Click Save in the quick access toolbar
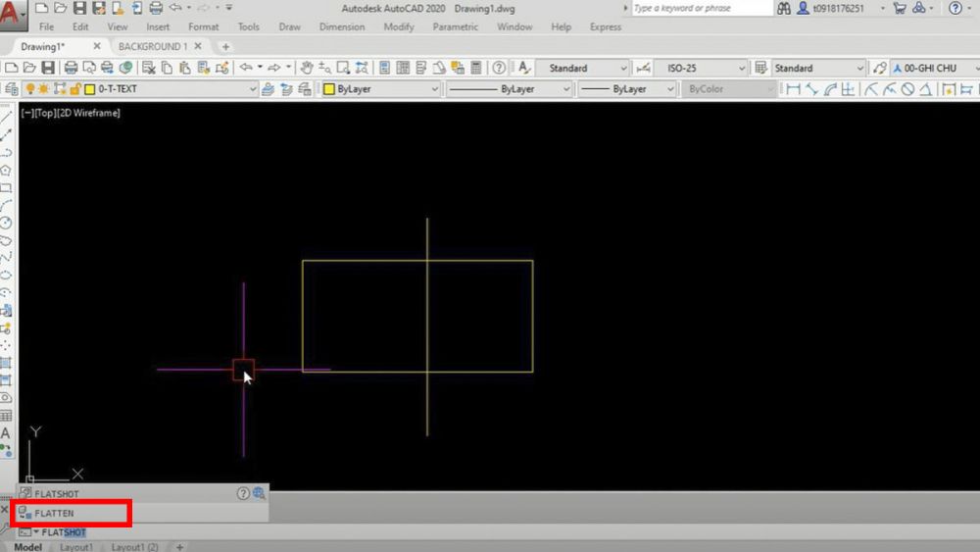Image resolution: width=980 pixels, height=552 pixels. pyautogui.click(x=79, y=8)
